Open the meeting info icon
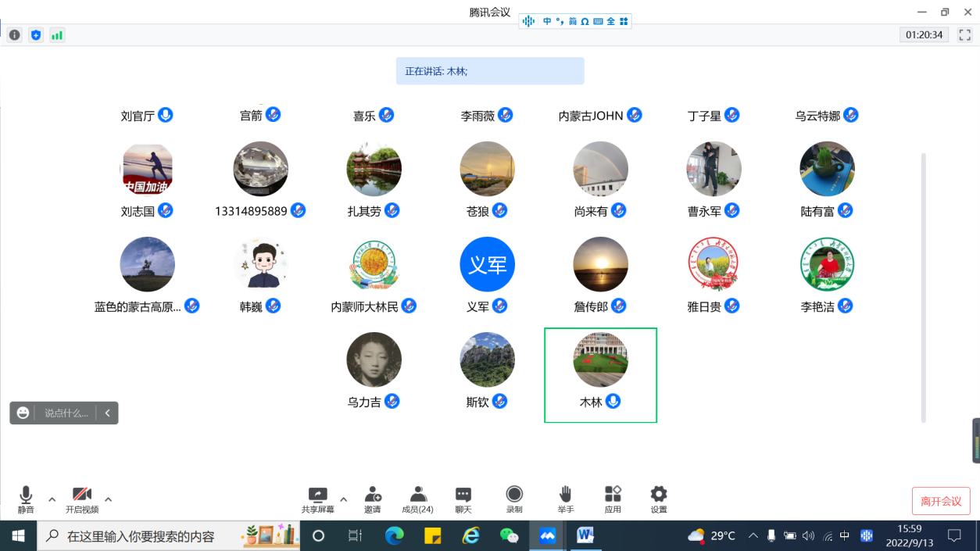Image resolution: width=980 pixels, height=551 pixels. (14, 35)
